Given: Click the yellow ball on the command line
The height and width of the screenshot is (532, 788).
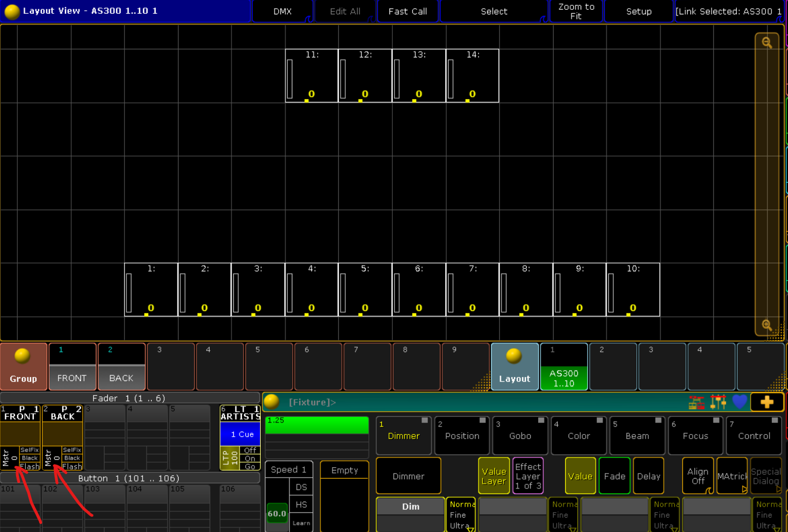Looking at the screenshot, I should pyautogui.click(x=272, y=402).
